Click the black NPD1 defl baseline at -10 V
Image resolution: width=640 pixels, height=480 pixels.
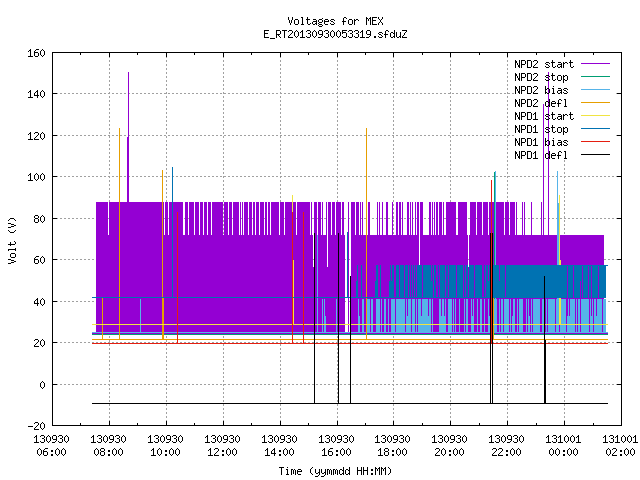[x=350, y=404]
